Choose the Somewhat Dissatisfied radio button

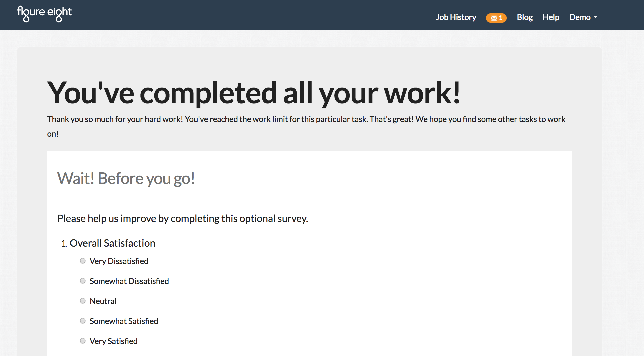click(83, 281)
